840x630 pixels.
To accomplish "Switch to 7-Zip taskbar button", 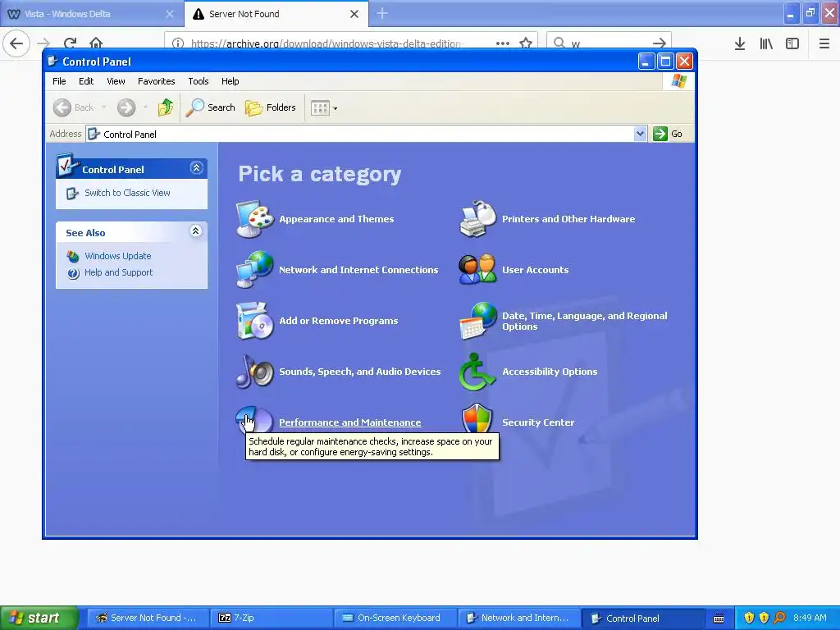I will tap(272, 619).
